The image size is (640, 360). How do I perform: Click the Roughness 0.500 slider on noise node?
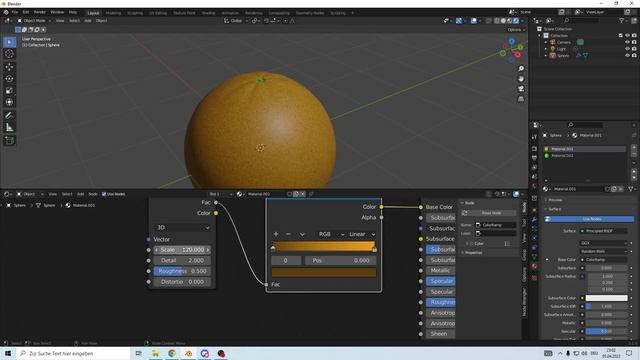[182, 271]
